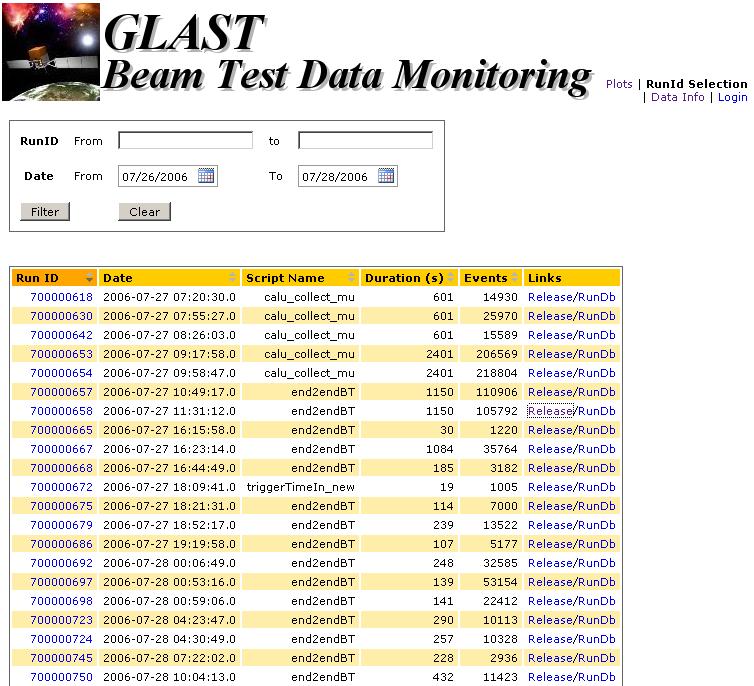Image resolution: width=754 pixels, height=686 pixels.
Task: Click the Filter button
Action: click(x=45, y=212)
